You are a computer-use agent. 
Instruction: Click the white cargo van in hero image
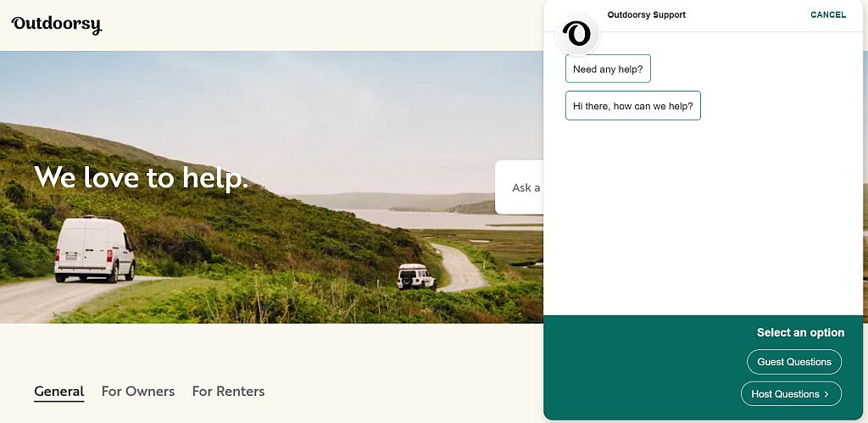[95, 249]
